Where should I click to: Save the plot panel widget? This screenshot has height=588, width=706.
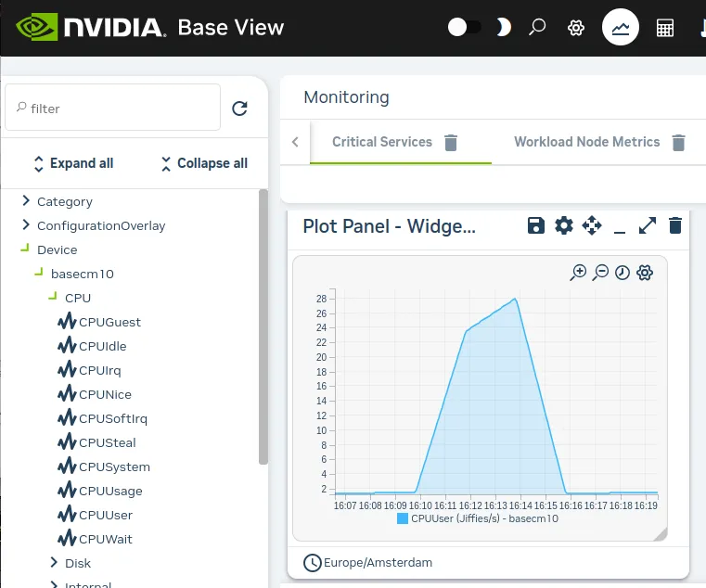click(x=536, y=225)
